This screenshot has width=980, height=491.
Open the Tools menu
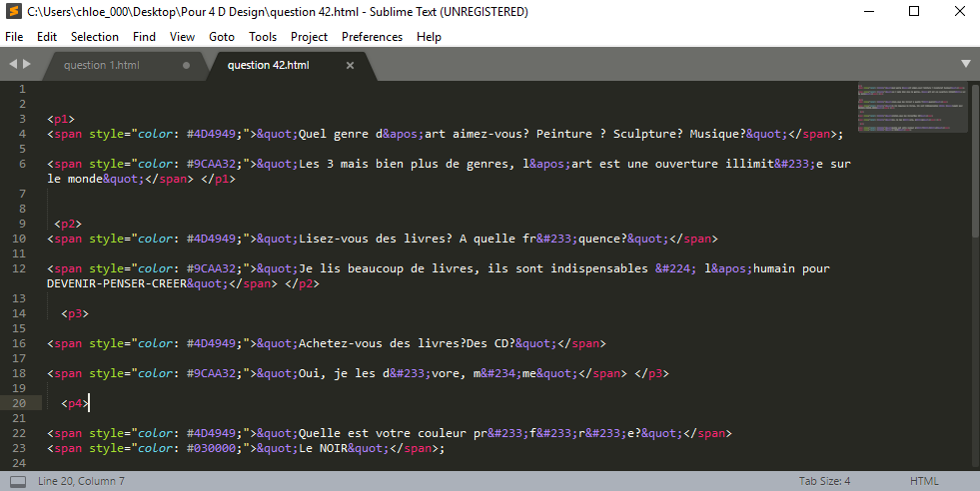point(263,37)
